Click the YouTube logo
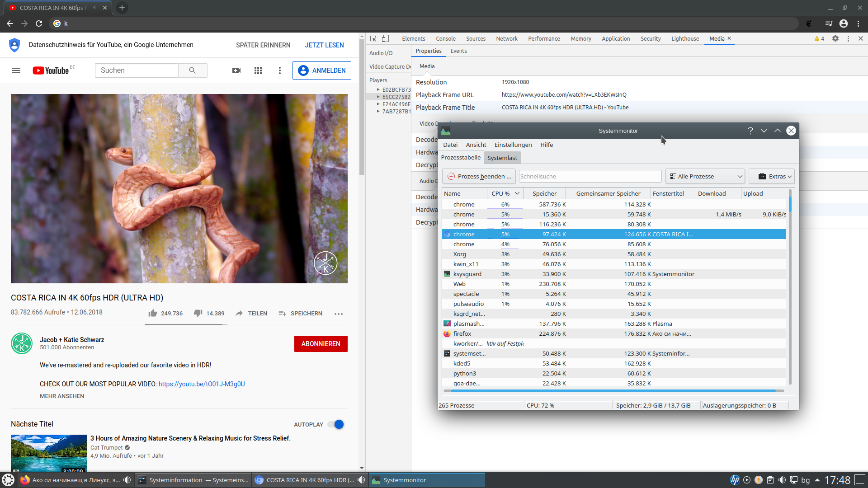This screenshot has height=488, width=868. pyautogui.click(x=51, y=70)
